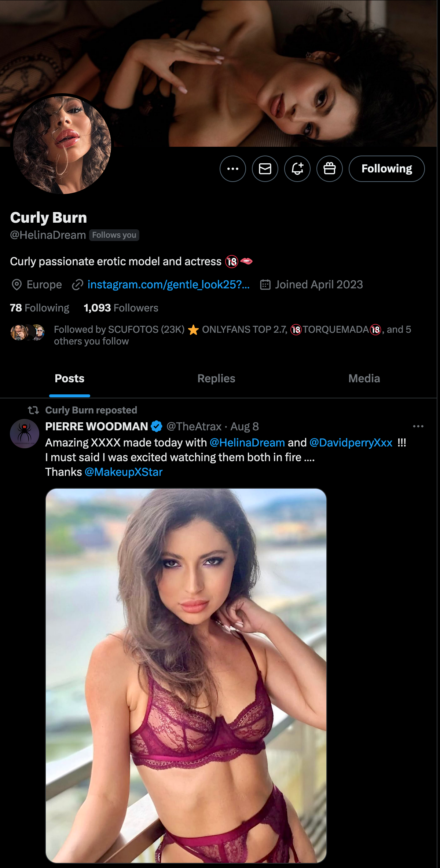Click the blue verified badge icon
Image resolution: width=440 pixels, height=868 pixels.
157,426
